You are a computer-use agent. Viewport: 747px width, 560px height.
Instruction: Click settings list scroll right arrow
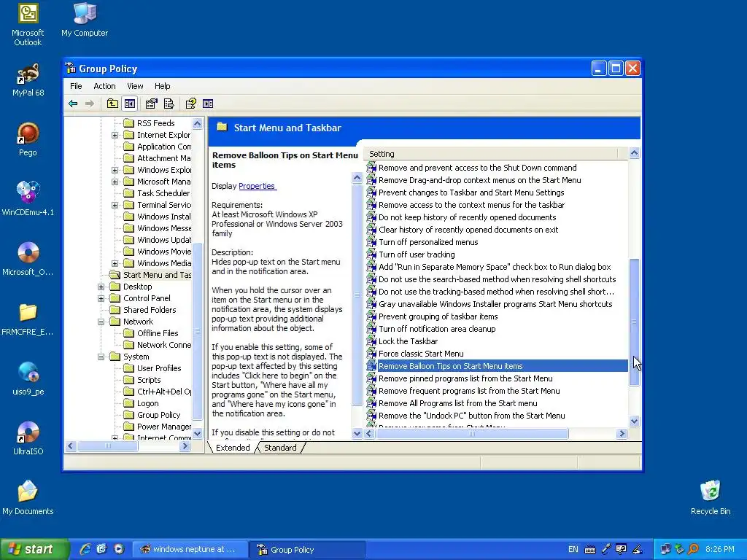[x=622, y=433]
